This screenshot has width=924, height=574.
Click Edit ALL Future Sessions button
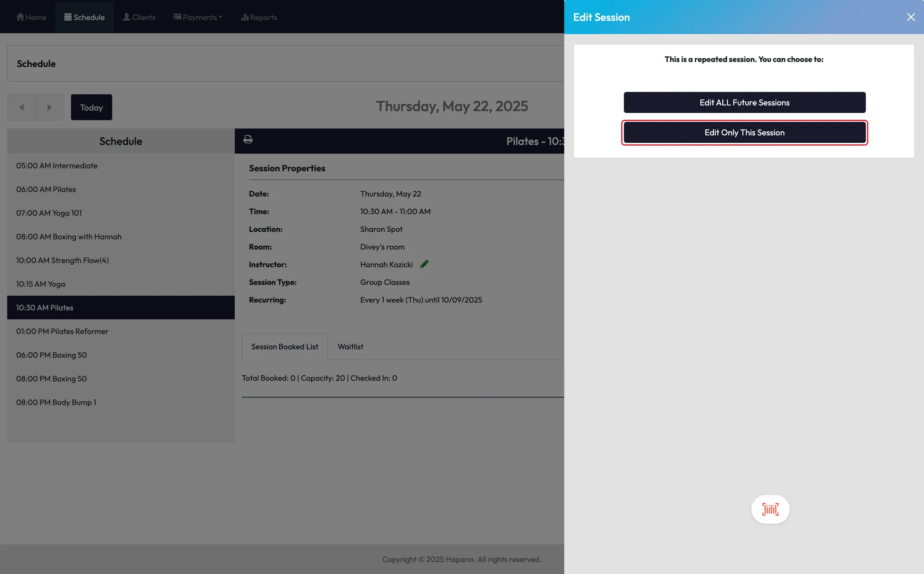[x=744, y=102]
